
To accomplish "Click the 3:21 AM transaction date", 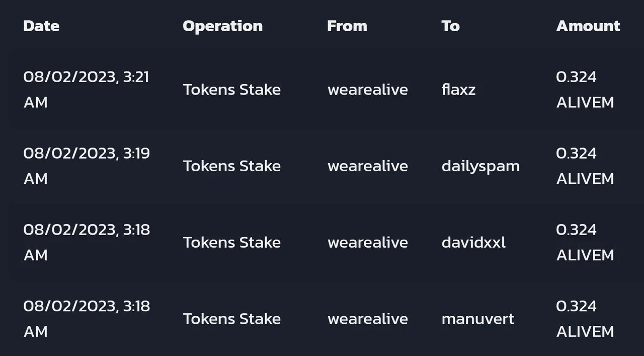I will click(86, 90).
